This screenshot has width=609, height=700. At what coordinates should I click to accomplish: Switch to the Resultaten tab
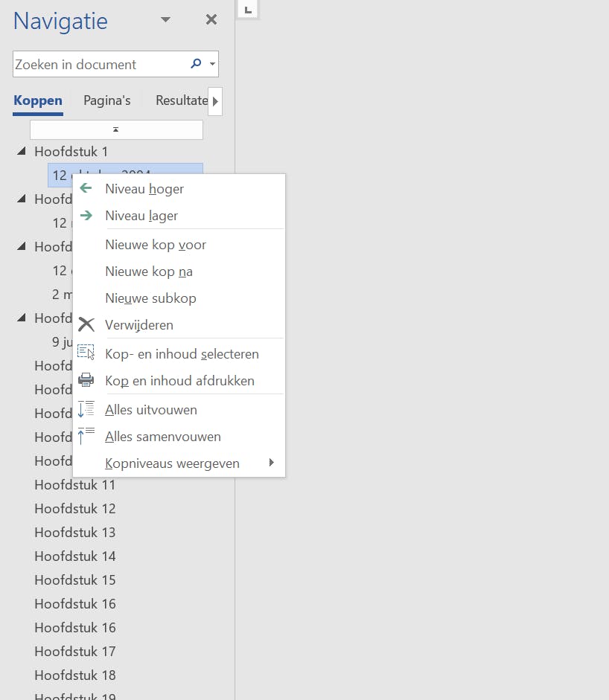[x=182, y=101]
